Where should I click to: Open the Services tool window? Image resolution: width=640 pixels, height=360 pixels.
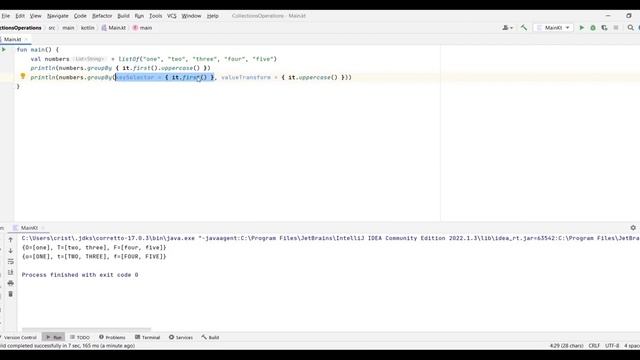point(181,338)
